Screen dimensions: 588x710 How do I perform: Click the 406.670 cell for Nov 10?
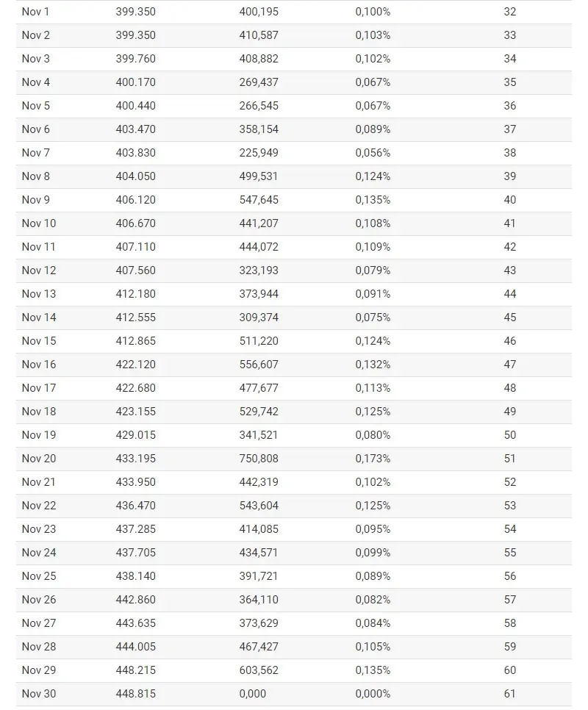[x=135, y=223]
